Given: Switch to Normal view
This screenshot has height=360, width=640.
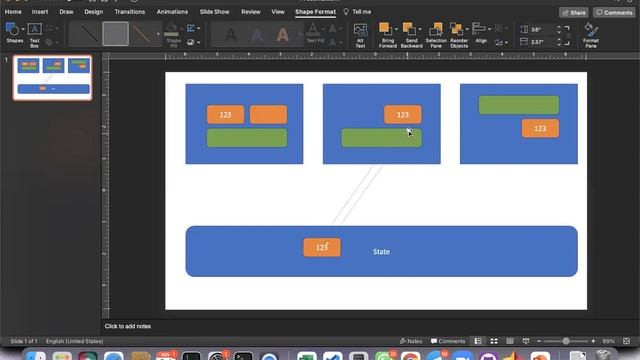Looking at the screenshot, I should pos(478,341).
